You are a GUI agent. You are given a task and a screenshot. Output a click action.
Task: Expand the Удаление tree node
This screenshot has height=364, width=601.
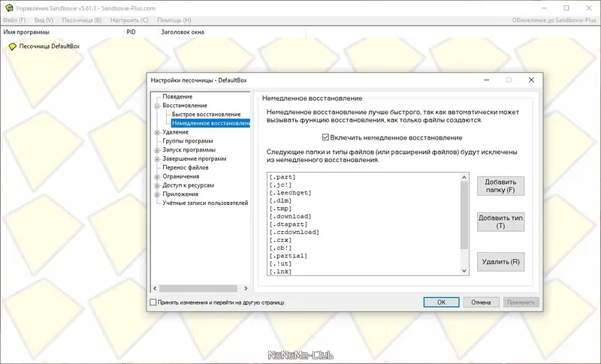[x=157, y=132]
